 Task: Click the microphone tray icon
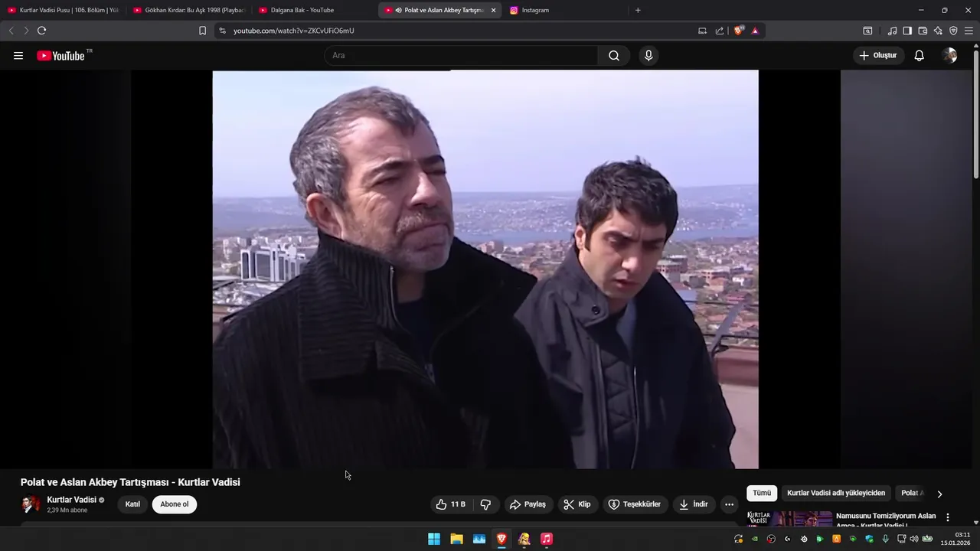point(886,539)
